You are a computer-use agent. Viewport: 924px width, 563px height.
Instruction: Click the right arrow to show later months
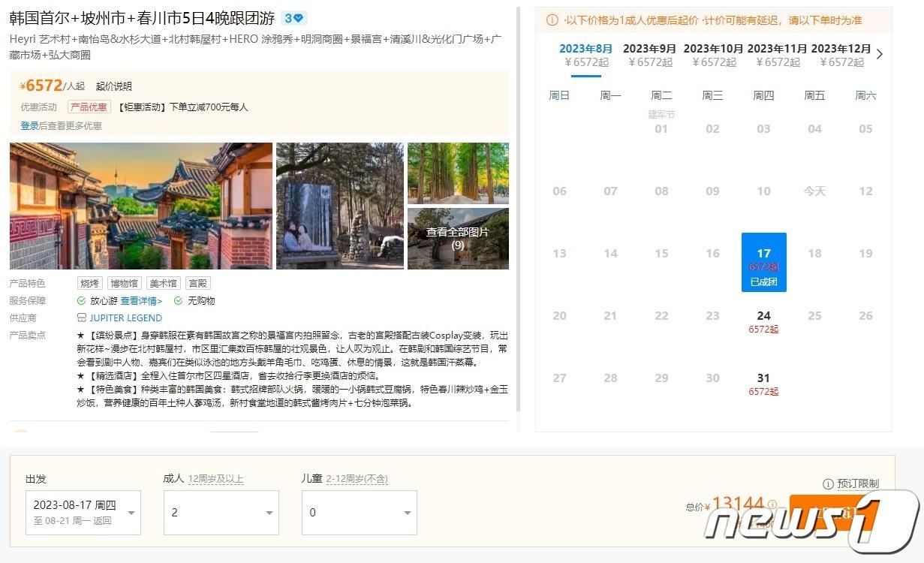(x=880, y=54)
